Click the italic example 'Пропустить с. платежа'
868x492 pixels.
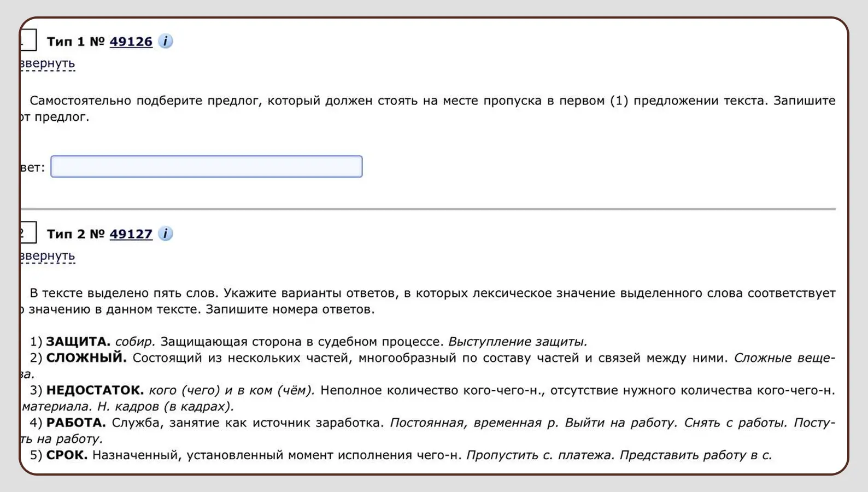click(x=539, y=455)
